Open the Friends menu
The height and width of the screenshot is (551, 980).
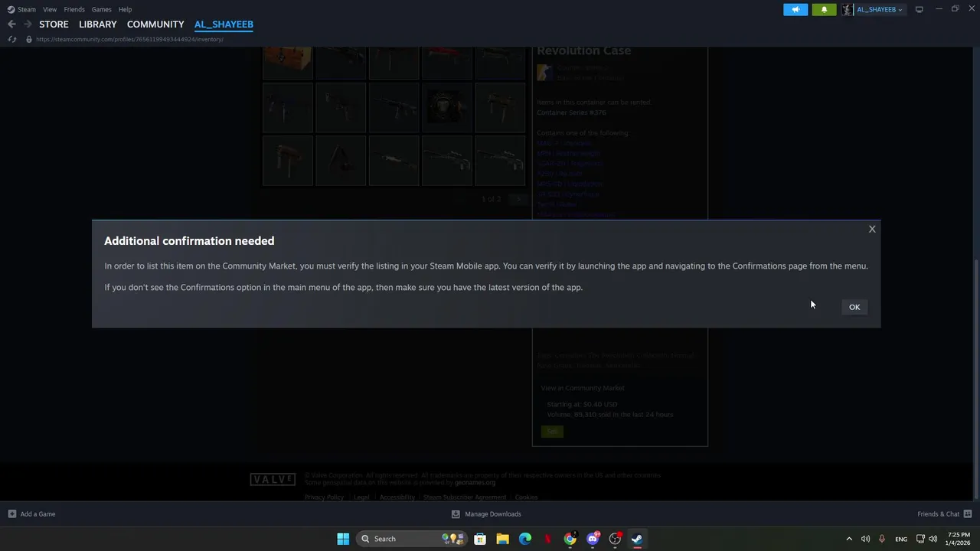pos(74,9)
